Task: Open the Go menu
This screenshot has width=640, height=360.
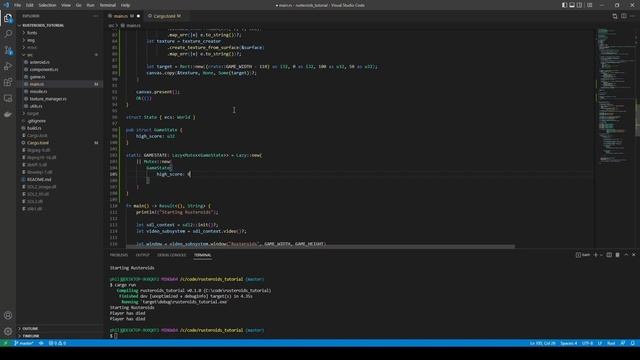Action: [78, 5]
